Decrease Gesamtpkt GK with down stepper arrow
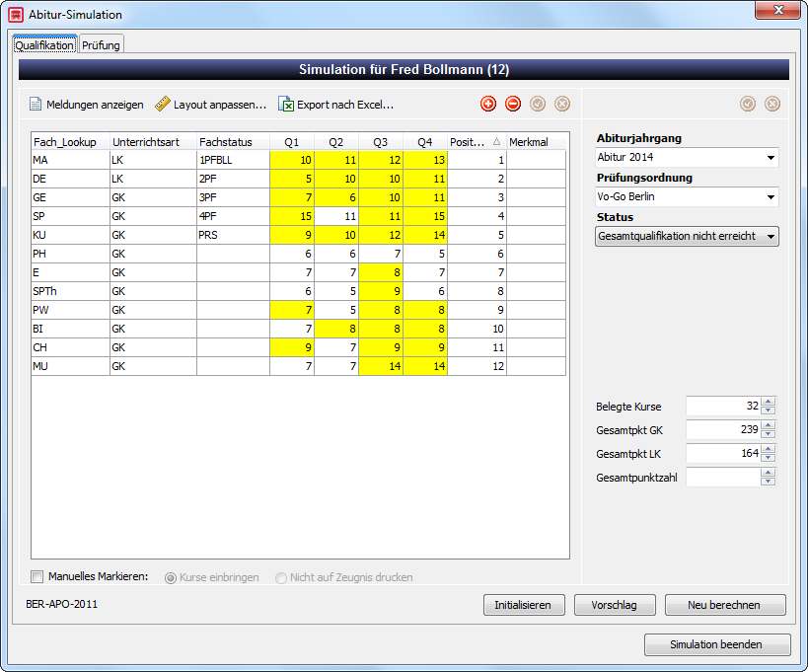Image resolution: width=808 pixels, height=672 pixels. pyautogui.click(x=768, y=434)
